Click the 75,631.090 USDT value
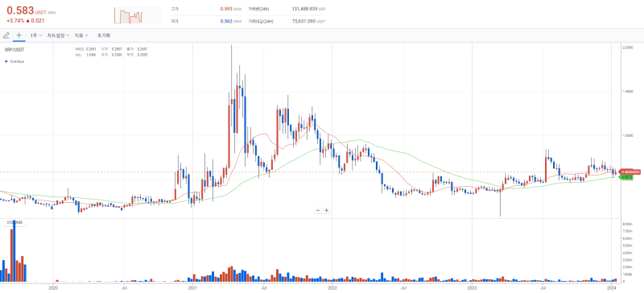Viewport: 644px width, 293px height. [303, 22]
